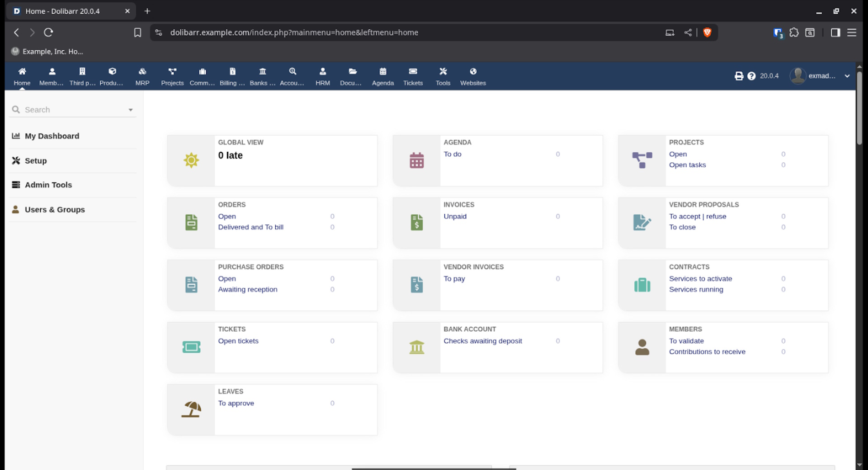Image resolution: width=868 pixels, height=470 pixels.
Task: Open the Agenda calendar menu icon
Action: click(x=382, y=72)
